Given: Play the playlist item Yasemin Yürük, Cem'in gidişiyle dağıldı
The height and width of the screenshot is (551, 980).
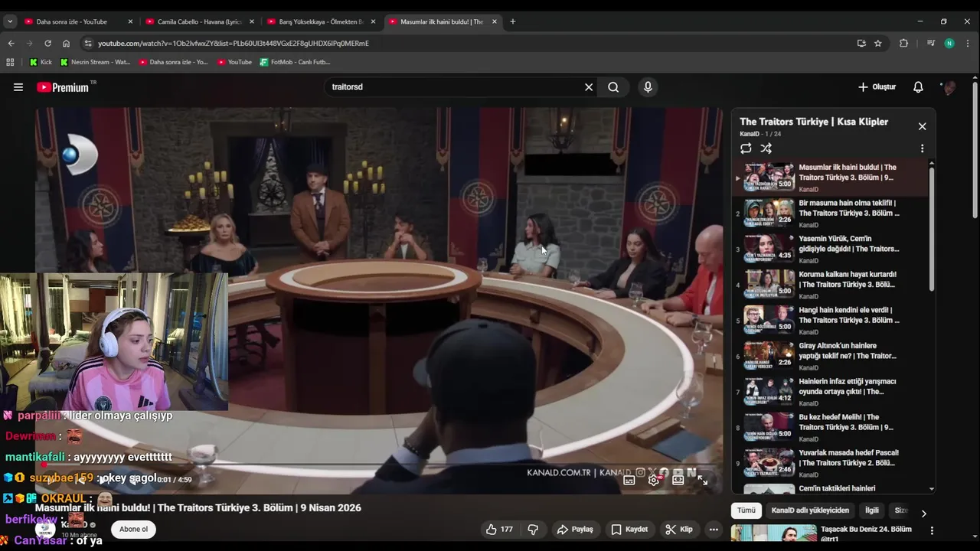Looking at the screenshot, I should (x=831, y=249).
